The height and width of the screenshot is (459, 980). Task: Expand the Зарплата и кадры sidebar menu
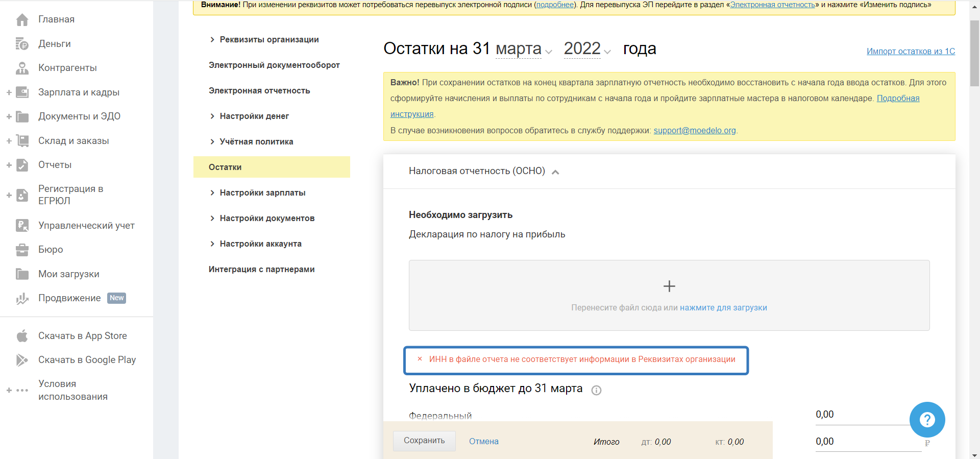tap(9, 92)
